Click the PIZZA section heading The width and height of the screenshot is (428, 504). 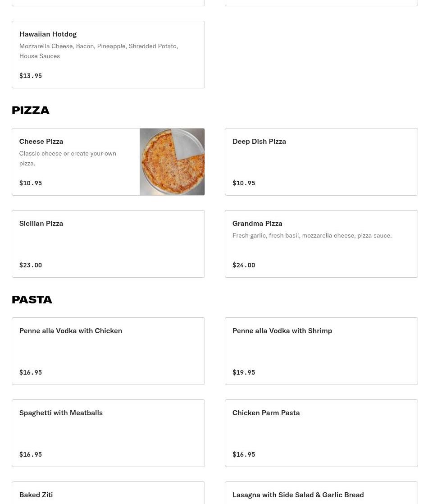31,110
